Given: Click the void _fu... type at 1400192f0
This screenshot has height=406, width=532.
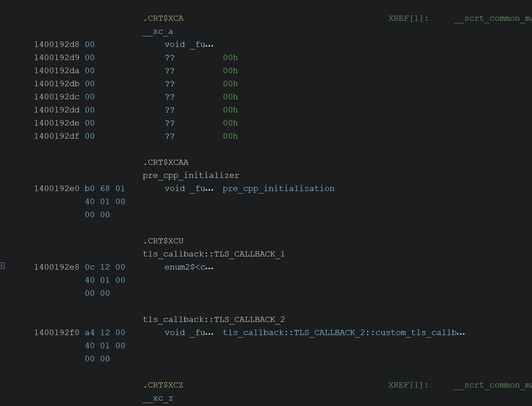Looking at the screenshot, I should point(189,333).
